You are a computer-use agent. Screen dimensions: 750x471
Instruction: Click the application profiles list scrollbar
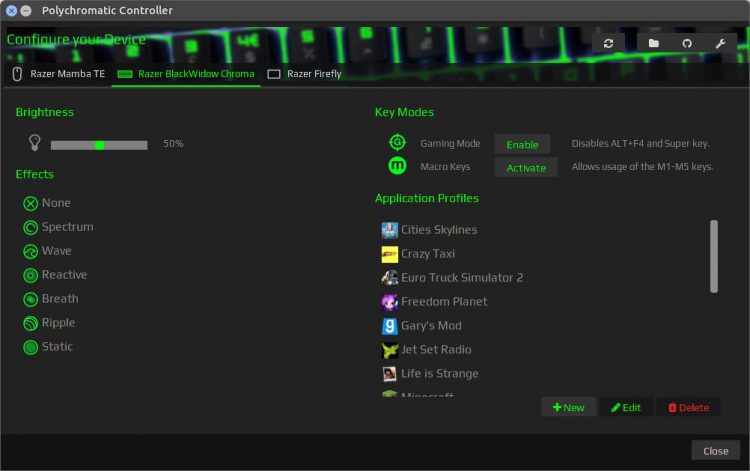click(x=714, y=256)
